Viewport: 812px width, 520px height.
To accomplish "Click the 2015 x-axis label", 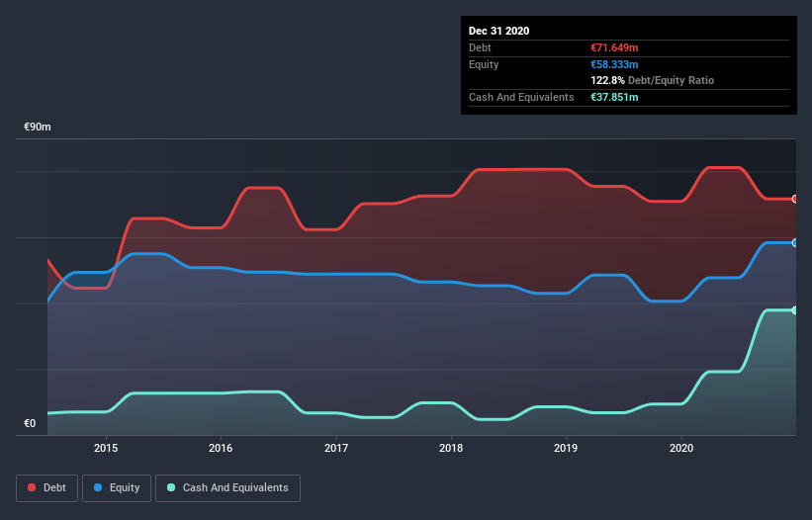I will click(x=106, y=448).
